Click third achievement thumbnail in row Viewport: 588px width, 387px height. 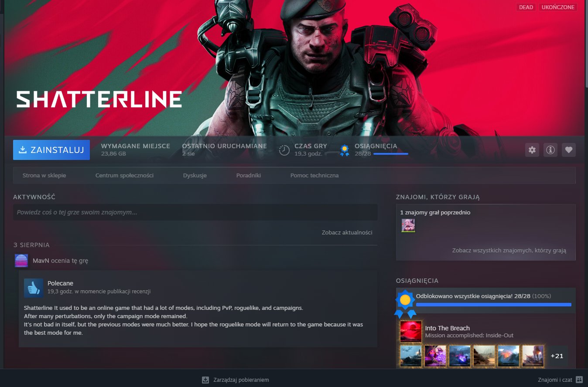(460, 356)
